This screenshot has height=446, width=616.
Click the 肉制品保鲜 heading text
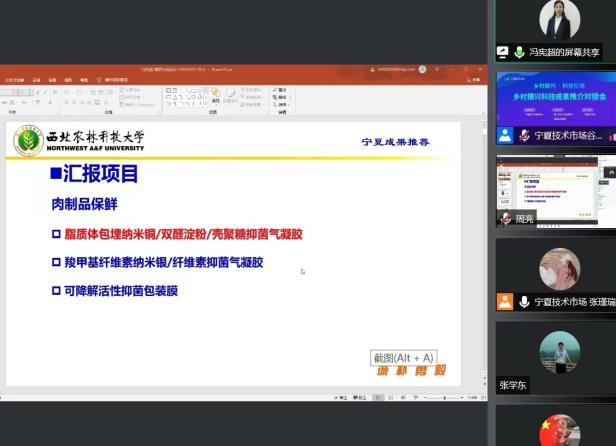pos(84,204)
